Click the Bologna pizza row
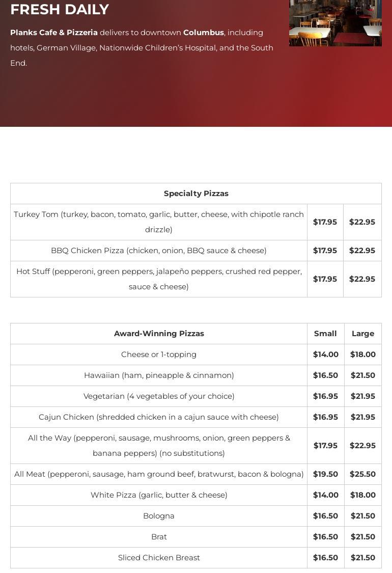The width and height of the screenshot is (392, 573). 159,516
